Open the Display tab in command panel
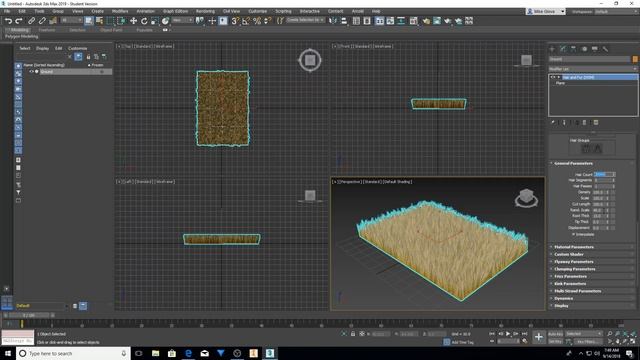 click(x=595, y=49)
